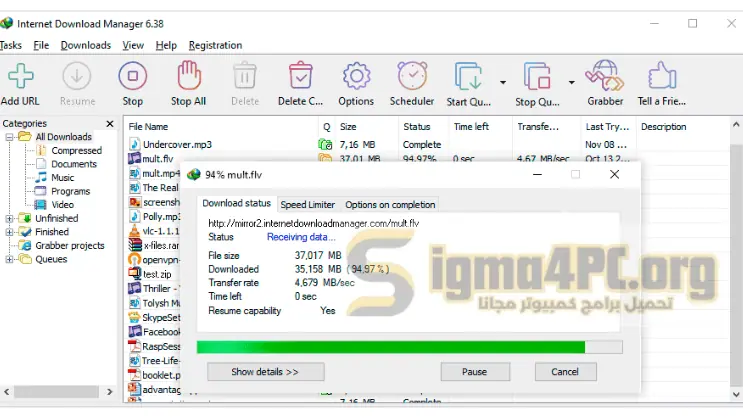Open the Help menu
Image resolution: width=743 pixels, height=418 pixels.
(x=166, y=45)
